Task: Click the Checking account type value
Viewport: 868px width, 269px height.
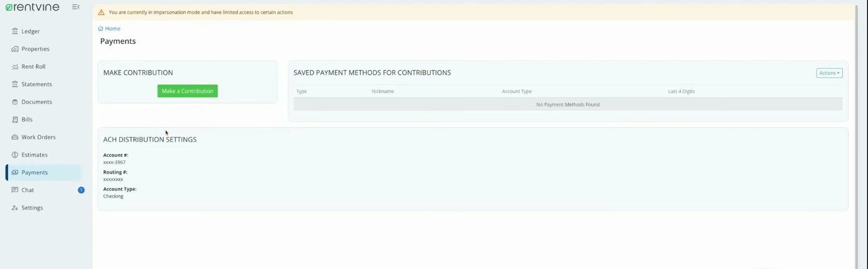Action: tap(113, 196)
